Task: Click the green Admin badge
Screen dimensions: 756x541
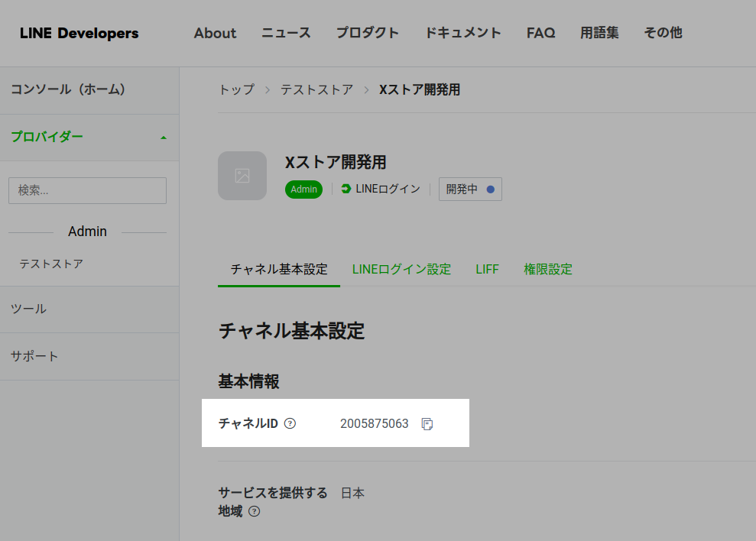Action: (303, 189)
